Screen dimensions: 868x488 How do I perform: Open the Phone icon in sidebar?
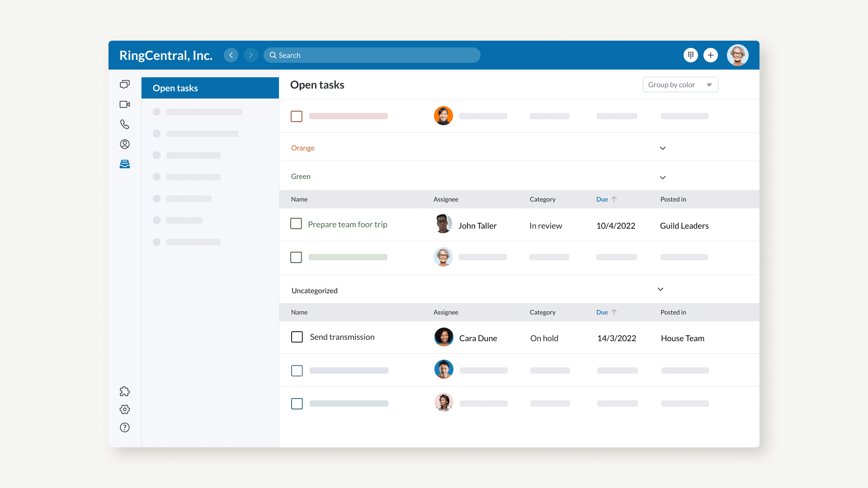click(125, 124)
